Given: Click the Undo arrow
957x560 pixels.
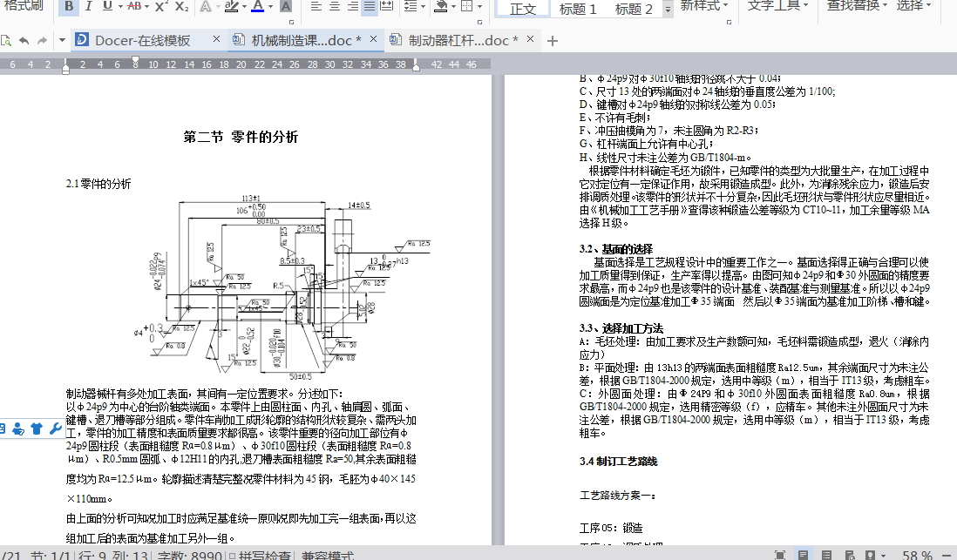Looking at the screenshot, I should [x=24, y=41].
